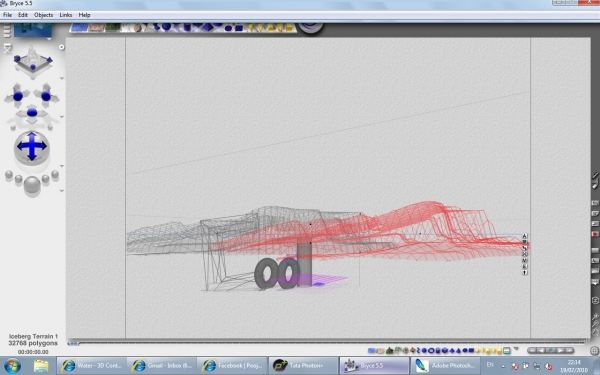
Task: Open the Links menu
Action: click(x=65, y=15)
